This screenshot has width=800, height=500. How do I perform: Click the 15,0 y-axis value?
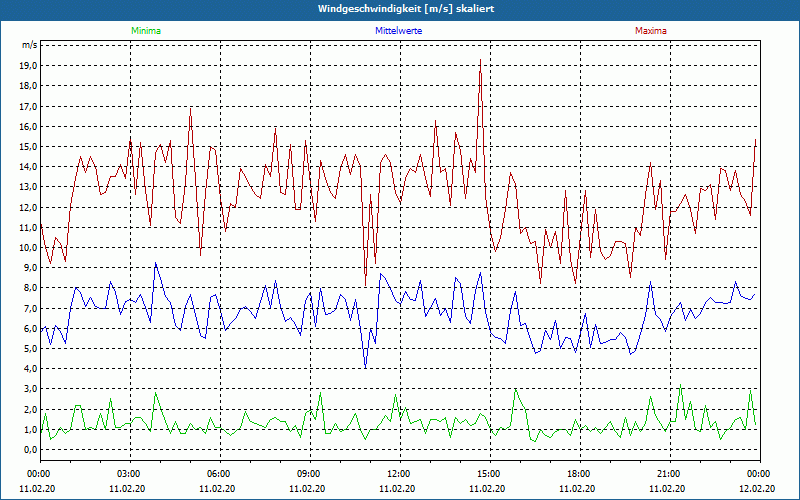29,146
